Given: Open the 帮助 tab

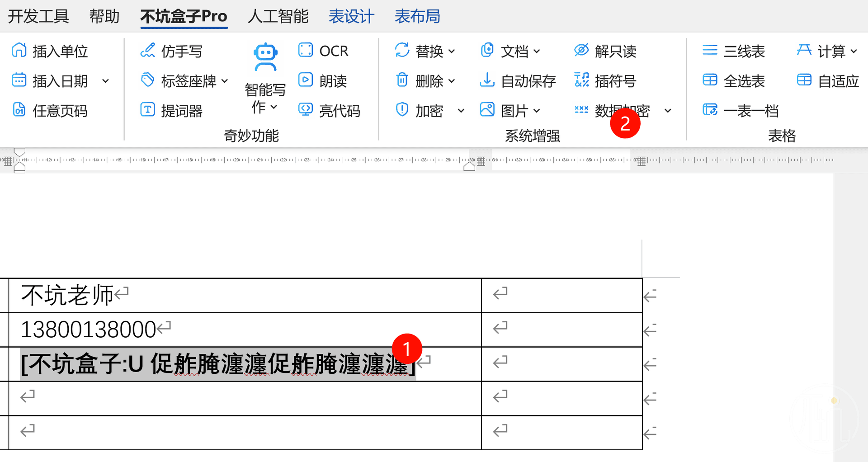Looking at the screenshot, I should click(x=104, y=16).
